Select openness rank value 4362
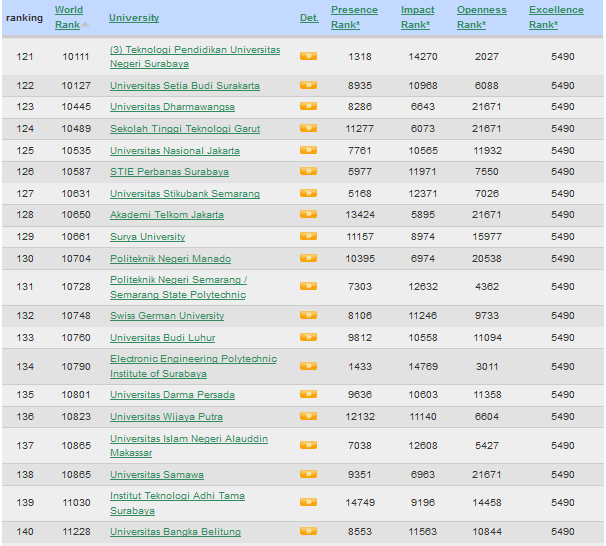The image size is (606, 546). [487, 287]
